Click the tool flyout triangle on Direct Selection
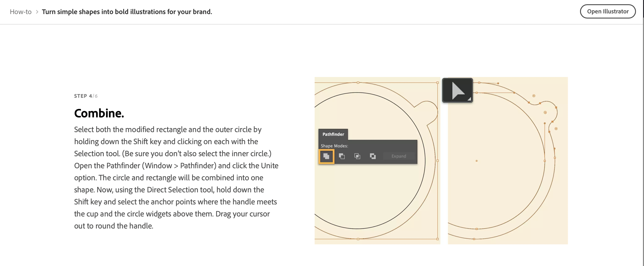Image resolution: width=644 pixels, height=266 pixels. pos(469,99)
